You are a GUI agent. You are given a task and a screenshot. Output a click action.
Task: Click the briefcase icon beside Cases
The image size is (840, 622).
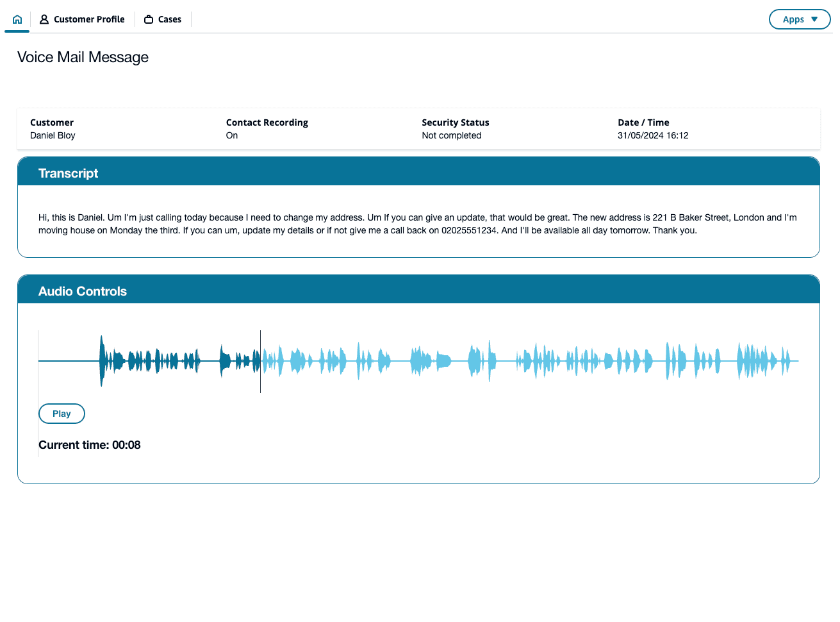149,19
